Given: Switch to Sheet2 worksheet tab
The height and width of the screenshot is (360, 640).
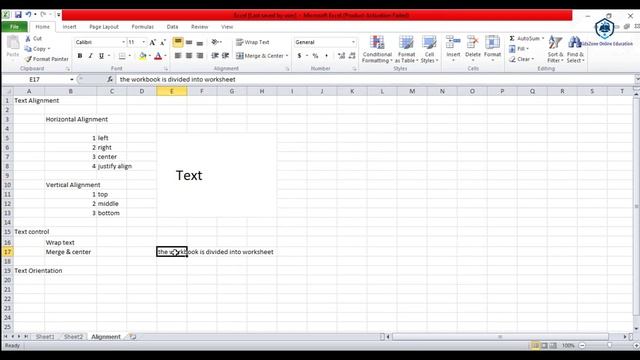Looking at the screenshot, I should pyautogui.click(x=73, y=337).
